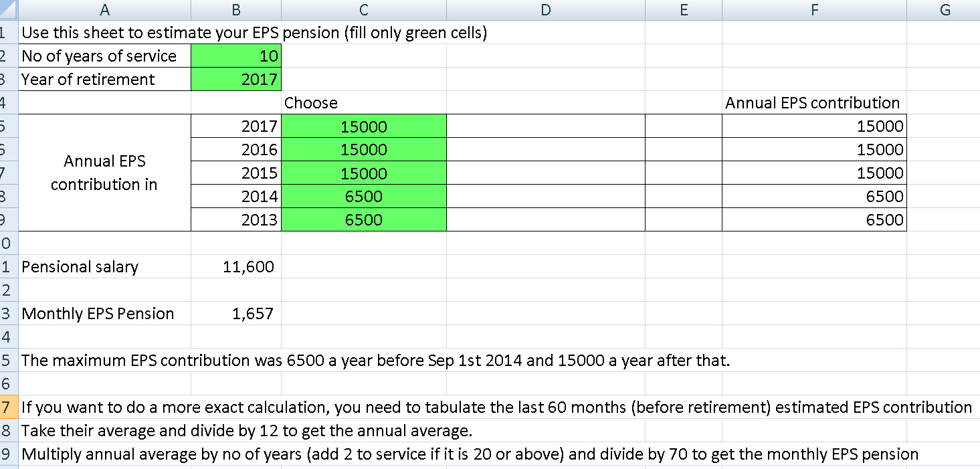Select green cell beside year 2015
Viewport: 980px width, 469px height.
coord(364,173)
